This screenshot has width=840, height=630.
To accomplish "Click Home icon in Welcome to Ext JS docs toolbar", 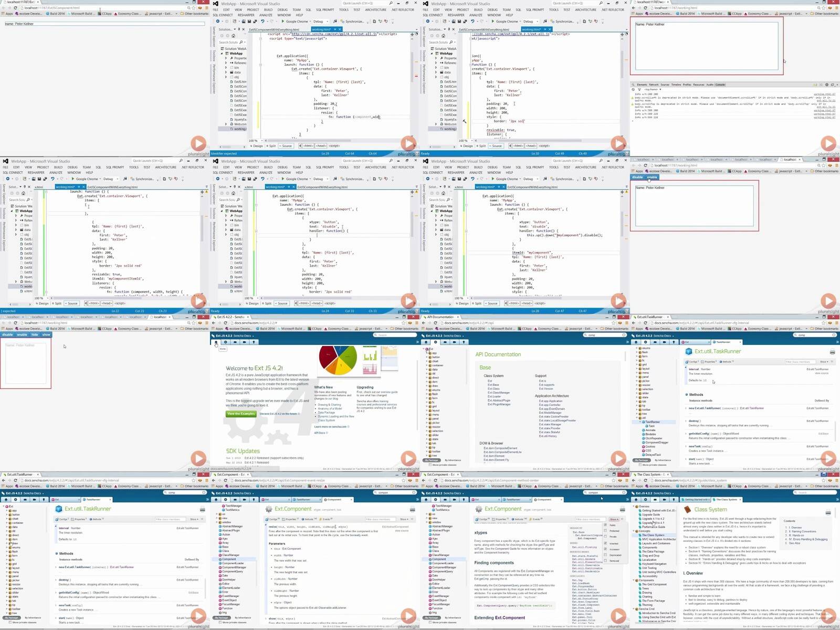I will [x=216, y=342].
